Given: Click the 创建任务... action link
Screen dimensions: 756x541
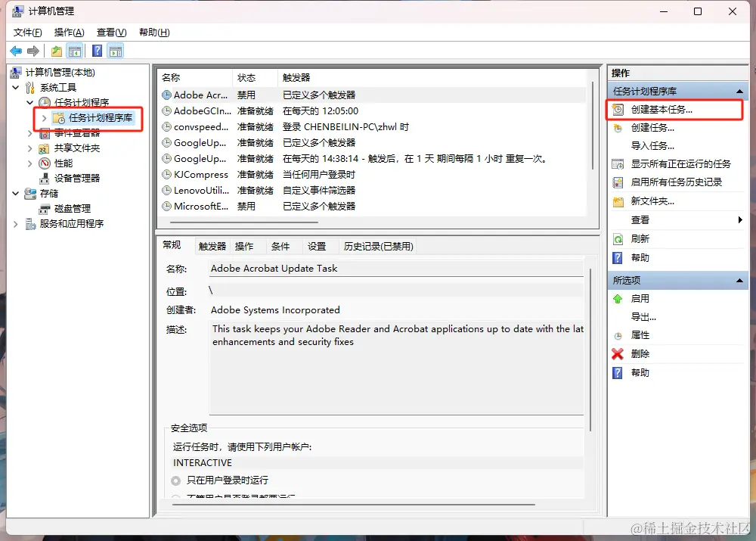Looking at the screenshot, I should click(652, 128).
